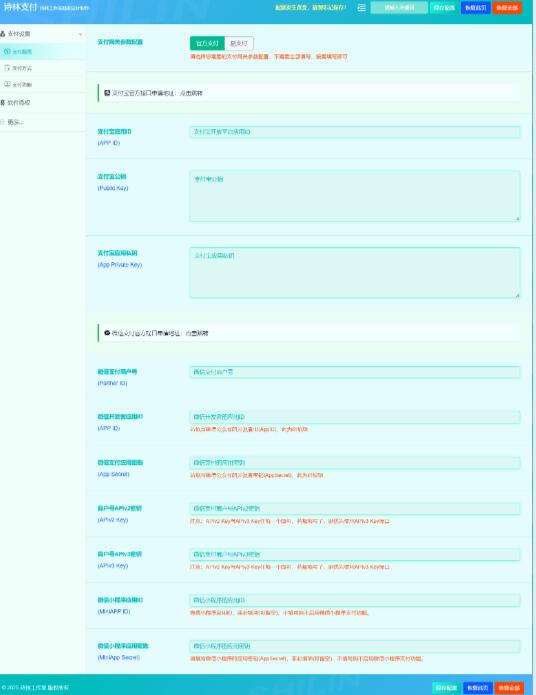The height and width of the screenshot is (695, 536).
Task: Click the icon beside the highlighted sidebar item
Action: pos(7,51)
